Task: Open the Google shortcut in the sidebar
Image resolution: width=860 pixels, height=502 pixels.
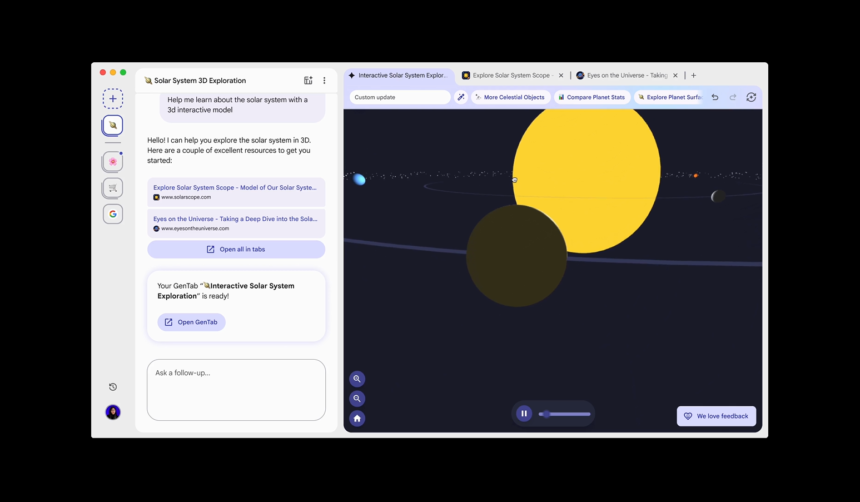Action: coord(112,214)
